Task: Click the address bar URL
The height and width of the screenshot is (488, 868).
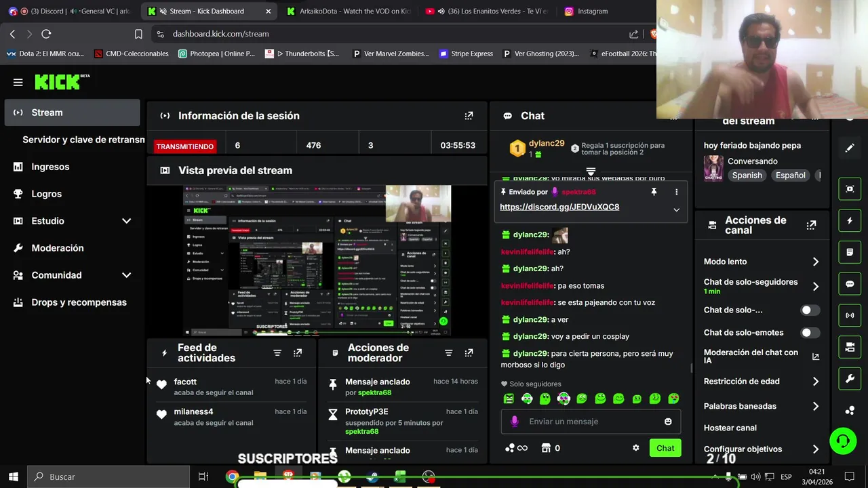Action: (221, 34)
